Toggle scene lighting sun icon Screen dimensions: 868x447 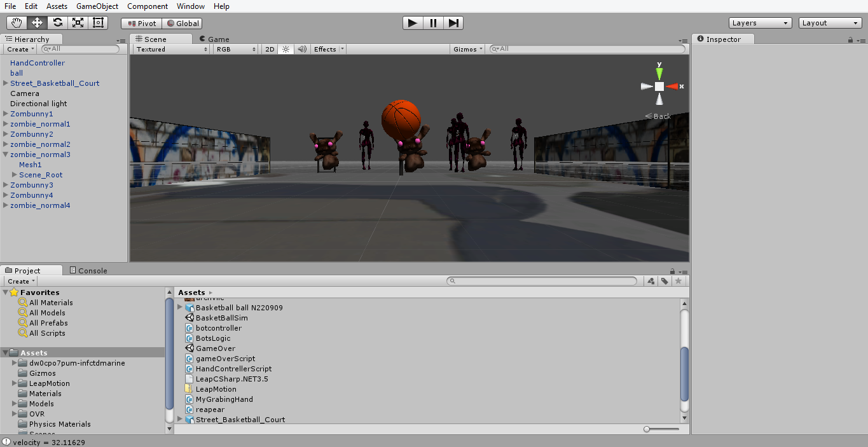(x=286, y=49)
